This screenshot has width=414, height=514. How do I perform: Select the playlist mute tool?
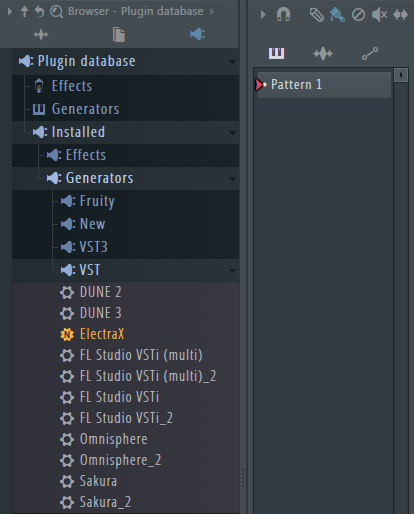click(x=380, y=15)
